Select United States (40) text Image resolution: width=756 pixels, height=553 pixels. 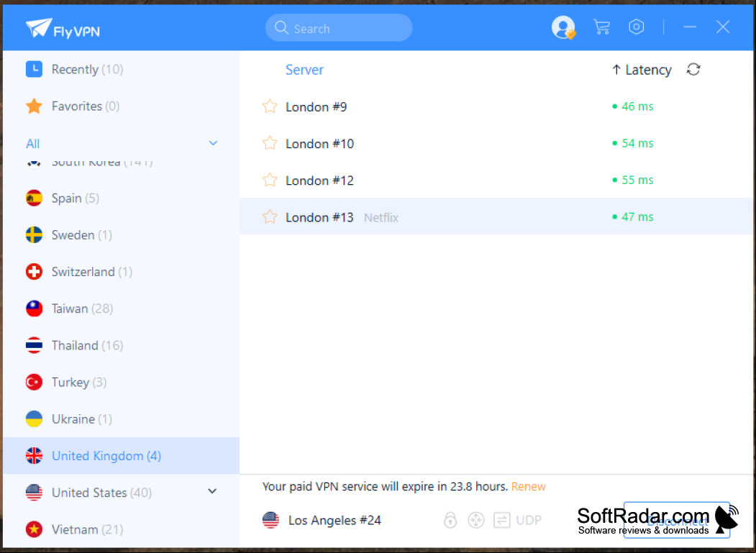101,493
